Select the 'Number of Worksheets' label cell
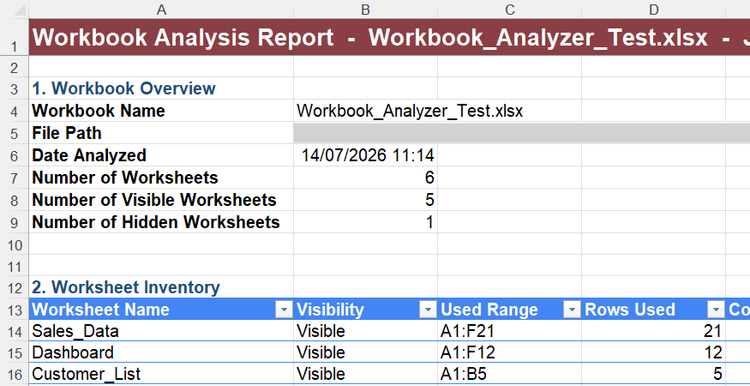750x386 pixels. click(x=161, y=177)
